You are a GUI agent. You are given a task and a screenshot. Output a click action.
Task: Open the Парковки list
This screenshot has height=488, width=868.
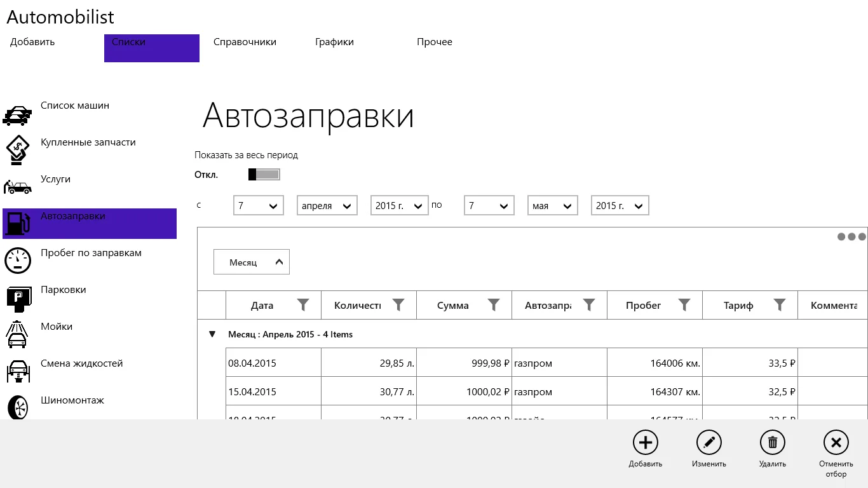click(63, 290)
